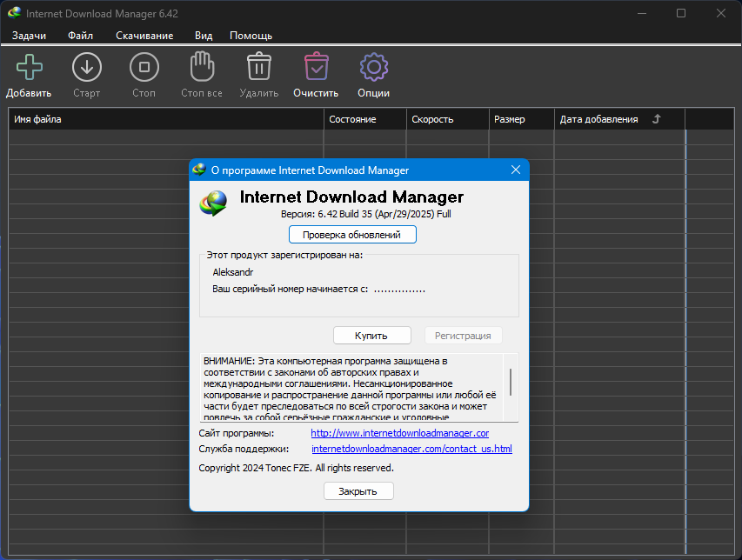The width and height of the screenshot is (742, 560).
Task: Click the Купить button
Action: [372, 336]
